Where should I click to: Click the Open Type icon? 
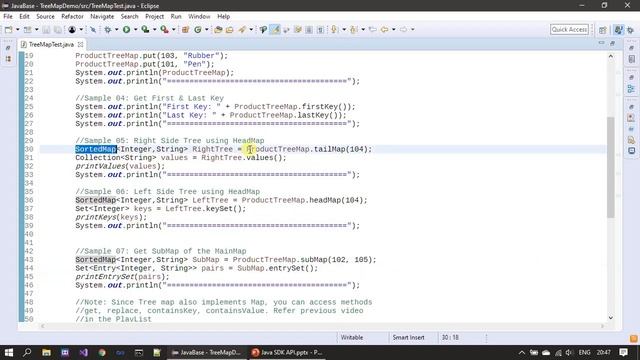(218, 30)
